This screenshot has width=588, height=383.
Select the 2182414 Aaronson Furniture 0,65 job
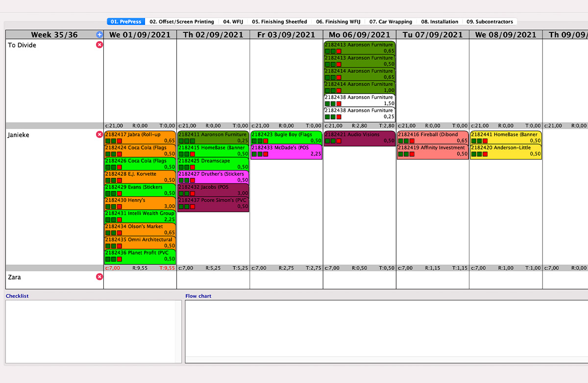pyautogui.click(x=359, y=74)
